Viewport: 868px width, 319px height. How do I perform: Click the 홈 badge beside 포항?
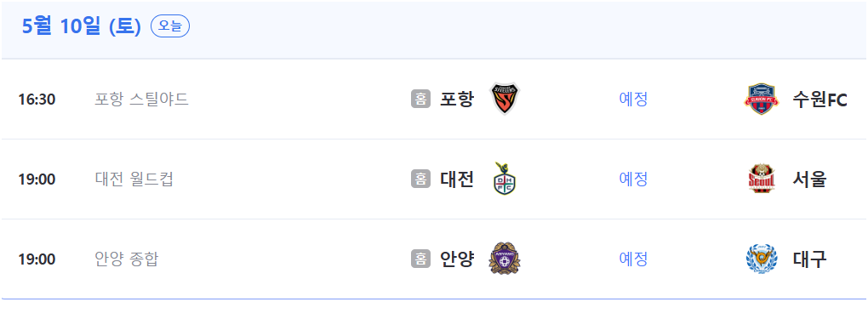click(420, 100)
